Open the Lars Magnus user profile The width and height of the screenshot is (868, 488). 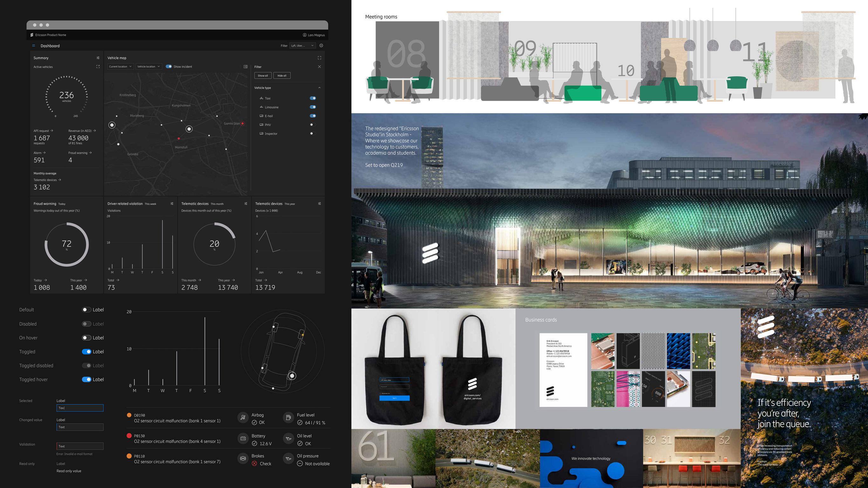pyautogui.click(x=314, y=35)
